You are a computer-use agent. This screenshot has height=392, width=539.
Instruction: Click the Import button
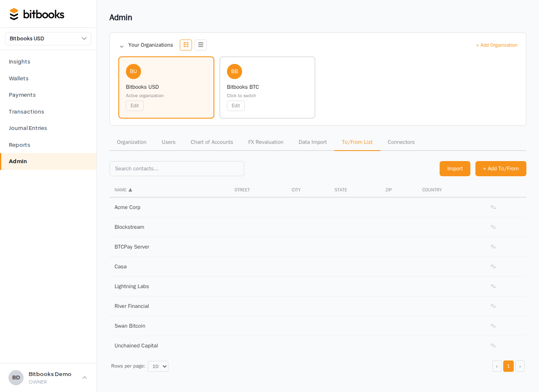(455, 169)
